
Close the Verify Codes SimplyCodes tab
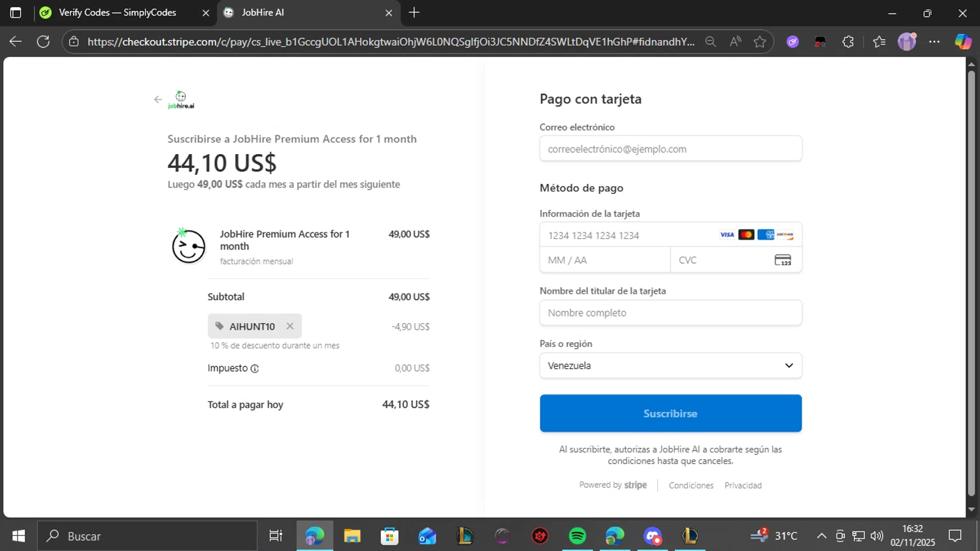point(205,12)
